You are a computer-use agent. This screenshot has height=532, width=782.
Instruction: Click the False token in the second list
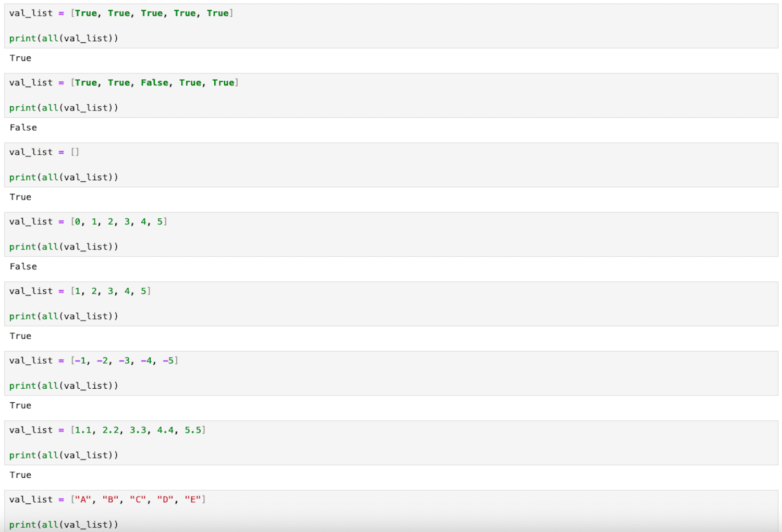(x=154, y=82)
